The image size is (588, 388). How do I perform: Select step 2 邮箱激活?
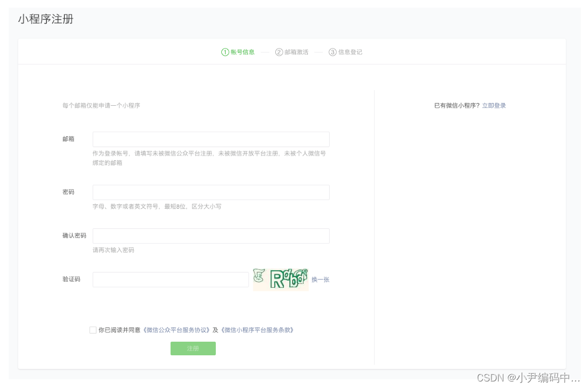tap(292, 52)
